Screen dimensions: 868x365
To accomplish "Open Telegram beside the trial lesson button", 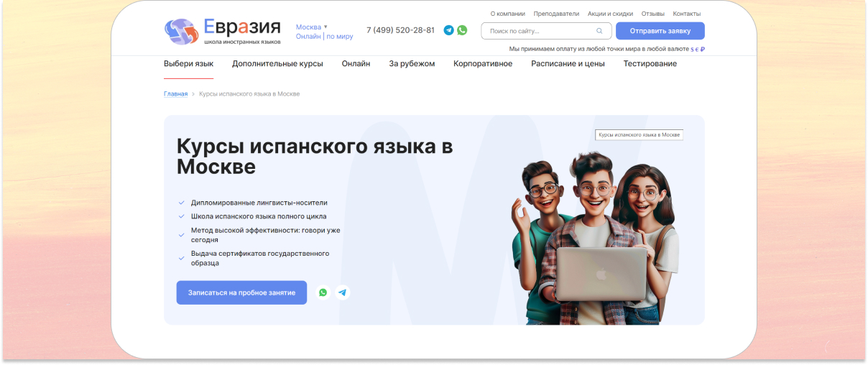I will click(343, 292).
